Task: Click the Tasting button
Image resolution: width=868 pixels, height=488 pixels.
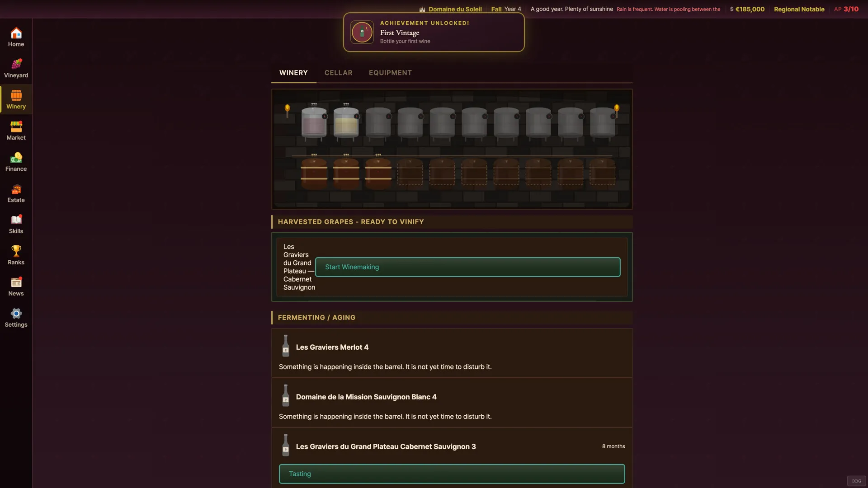Action: (x=452, y=474)
